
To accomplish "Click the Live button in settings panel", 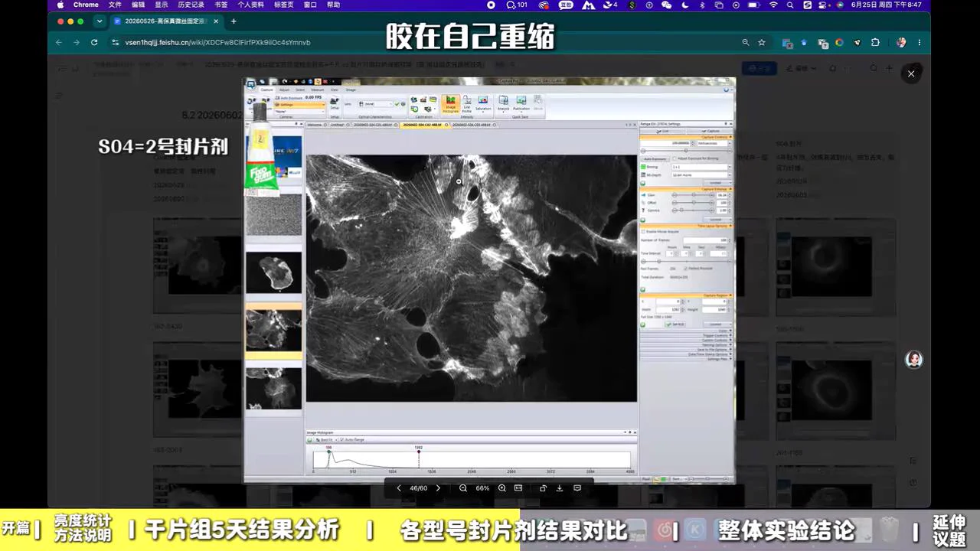I will tap(662, 131).
